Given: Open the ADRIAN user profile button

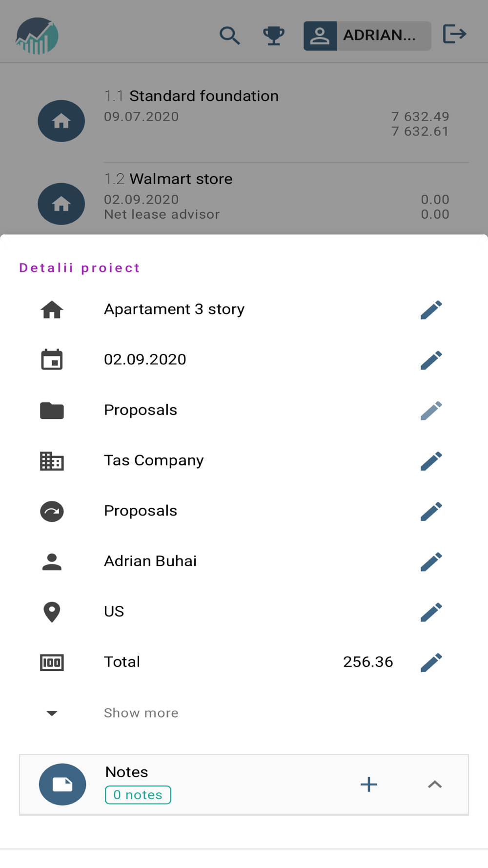Looking at the screenshot, I should point(367,36).
